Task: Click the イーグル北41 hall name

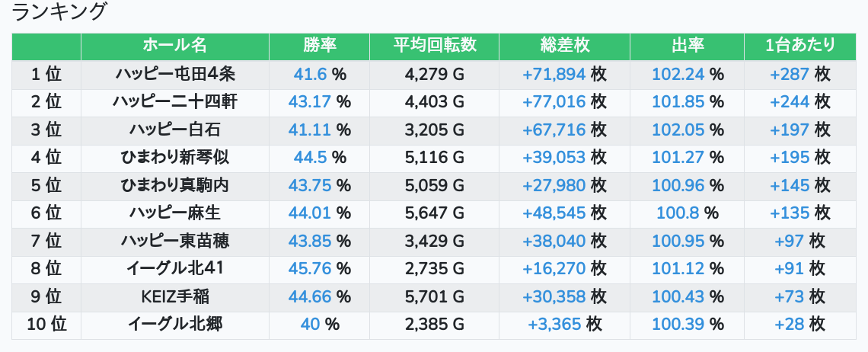Action: click(x=175, y=268)
